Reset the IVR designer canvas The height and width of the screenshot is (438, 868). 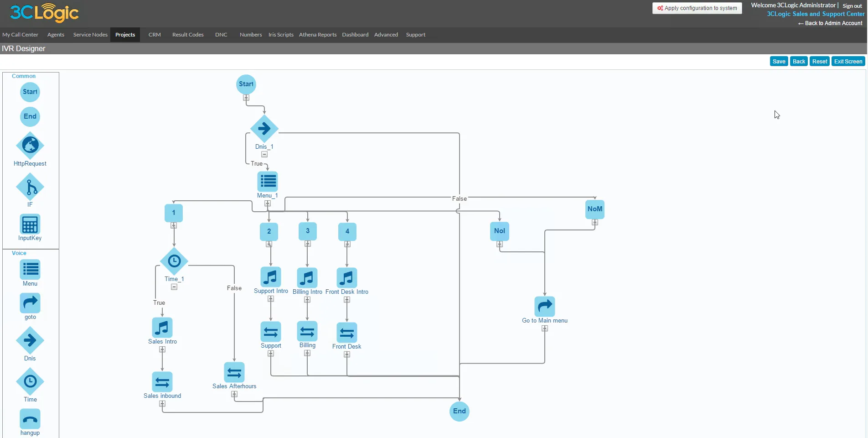[819, 62]
